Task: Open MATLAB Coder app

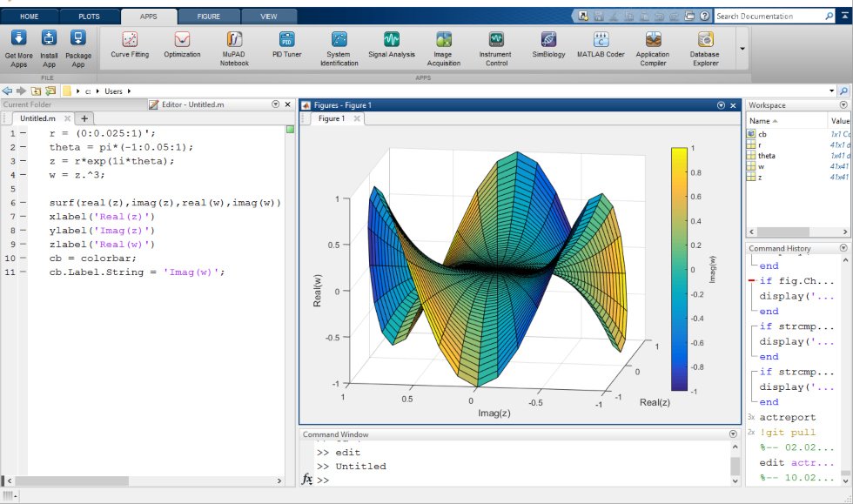Action: [601, 44]
